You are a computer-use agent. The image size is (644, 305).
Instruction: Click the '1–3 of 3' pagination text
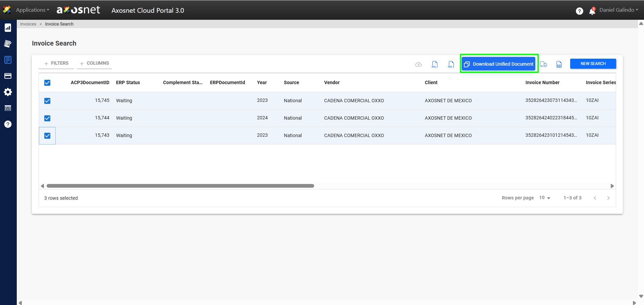tap(573, 198)
